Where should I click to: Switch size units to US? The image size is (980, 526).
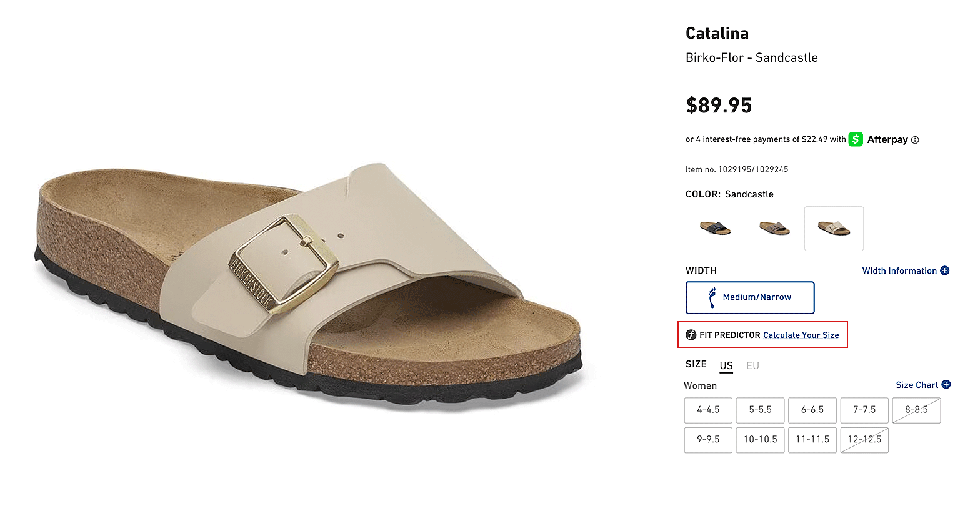pyautogui.click(x=726, y=365)
